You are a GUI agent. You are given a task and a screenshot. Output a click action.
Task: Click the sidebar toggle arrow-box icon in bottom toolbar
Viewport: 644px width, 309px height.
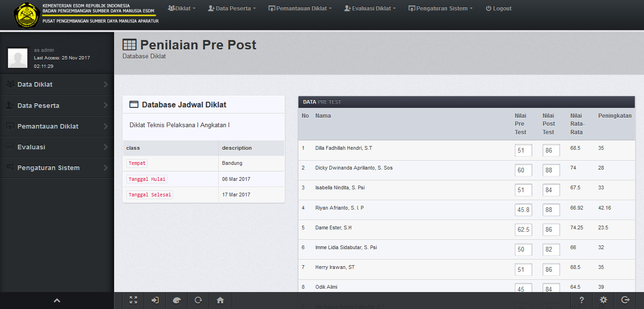[x=155, y=300]
